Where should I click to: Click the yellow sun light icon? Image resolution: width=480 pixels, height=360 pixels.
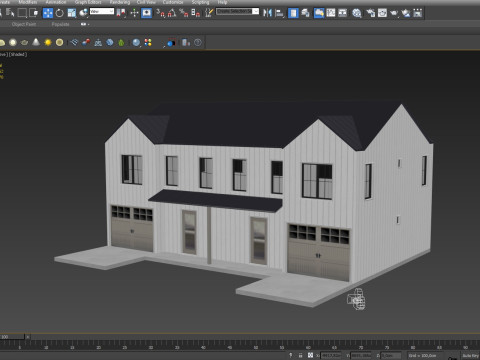[x=48, y=42]
